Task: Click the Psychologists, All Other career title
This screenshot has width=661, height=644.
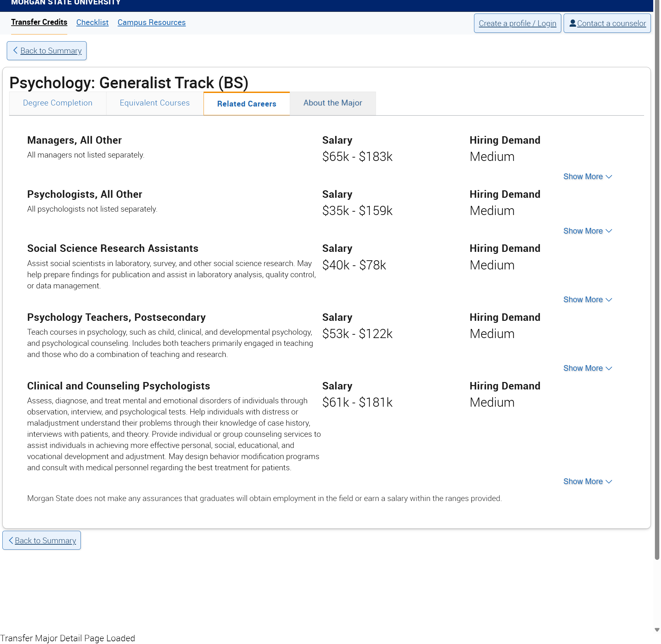Action: pyautogui.click(x=85, y=194)
